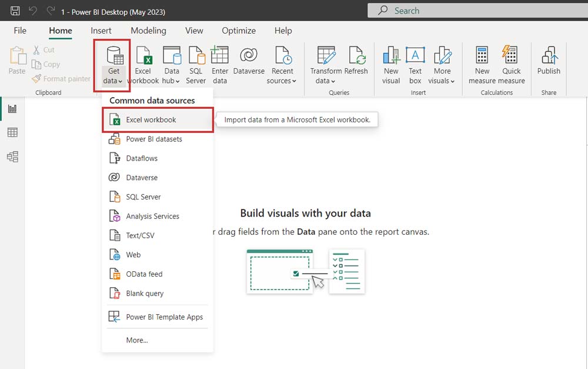Choose Web from the data sources menu
Screen dimensions: 588x369
pos(158,255)
